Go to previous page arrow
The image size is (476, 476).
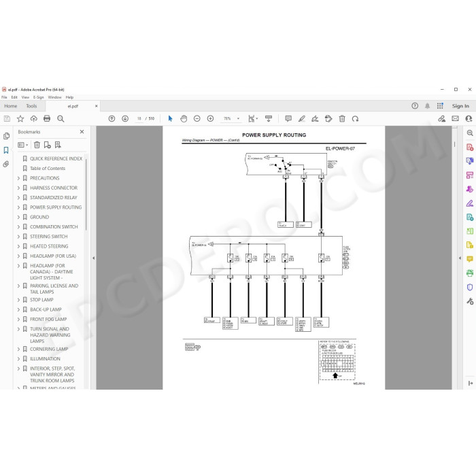112,119
